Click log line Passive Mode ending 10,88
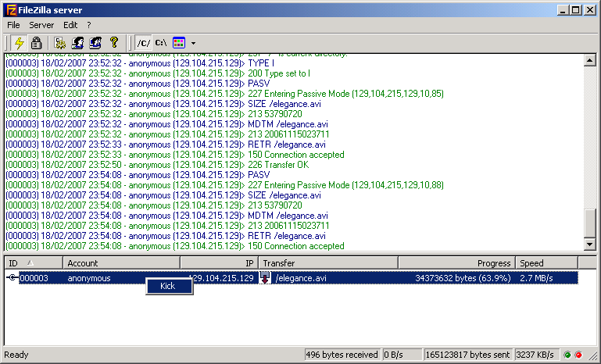 224,185
